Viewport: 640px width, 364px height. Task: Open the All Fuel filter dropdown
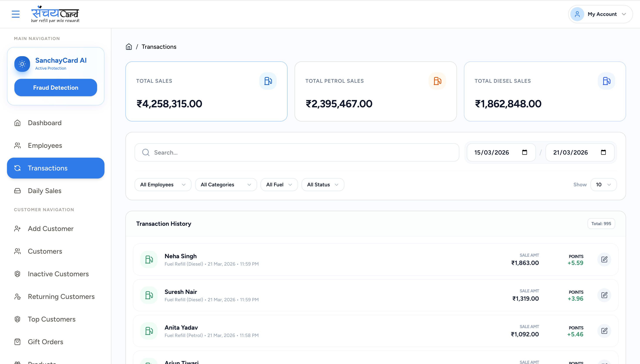coord(279,185)
